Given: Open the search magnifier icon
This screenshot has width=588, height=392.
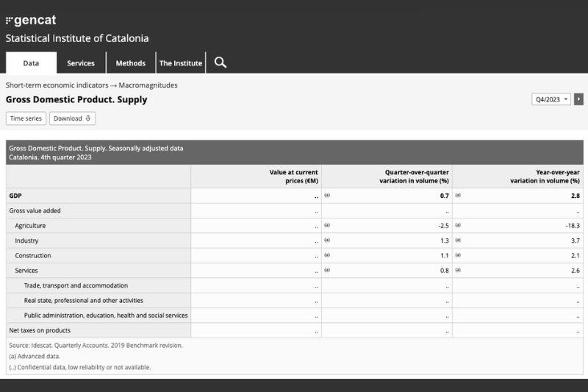Looking at the screenshot, I should click(x=220, y=63).
